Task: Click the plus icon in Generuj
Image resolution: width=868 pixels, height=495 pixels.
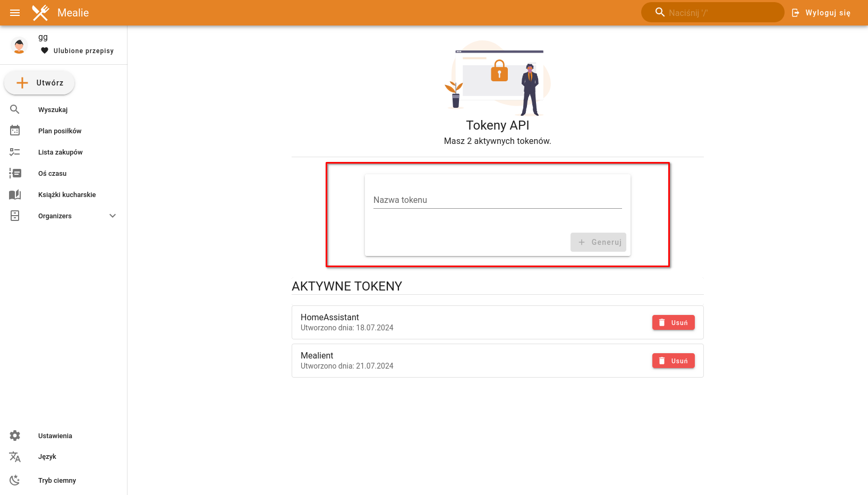Action: [x=582, y=242]
